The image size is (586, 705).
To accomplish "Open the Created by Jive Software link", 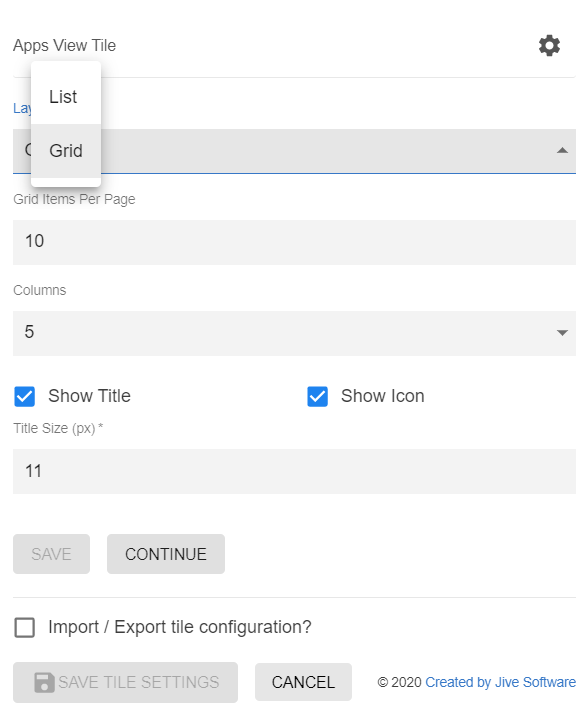I will [x=500, y=682].
